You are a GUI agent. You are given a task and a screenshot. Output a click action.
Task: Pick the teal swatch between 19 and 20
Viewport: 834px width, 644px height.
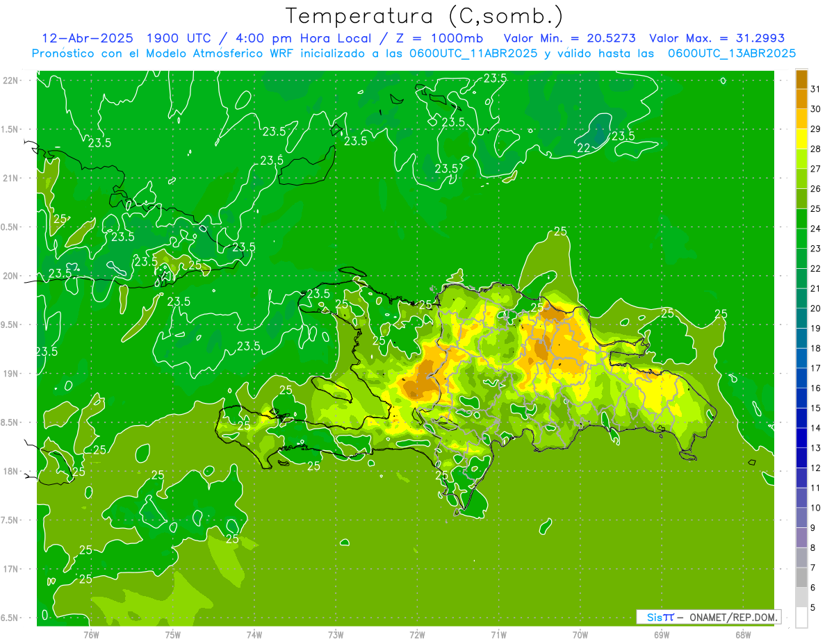(801, 318)
